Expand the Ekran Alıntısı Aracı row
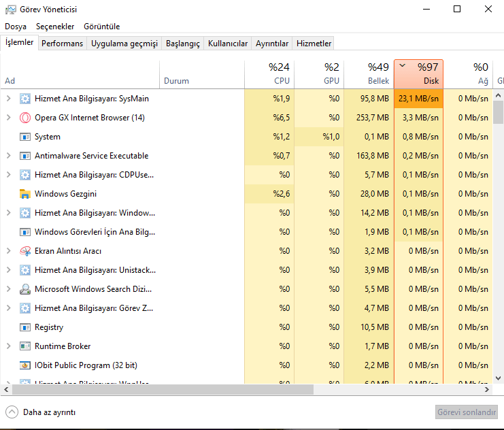The width and height of the screenshot is (504, 430). 9,251
